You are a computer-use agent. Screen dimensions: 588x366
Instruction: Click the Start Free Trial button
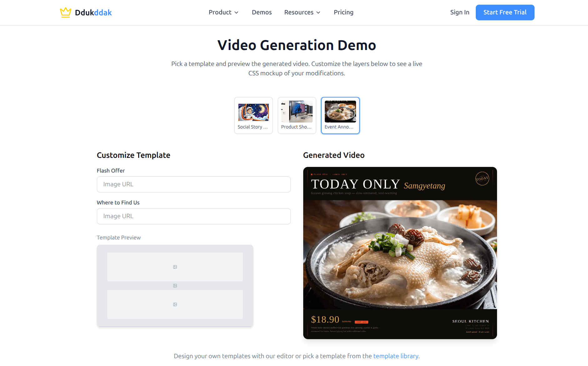[505, 13]
